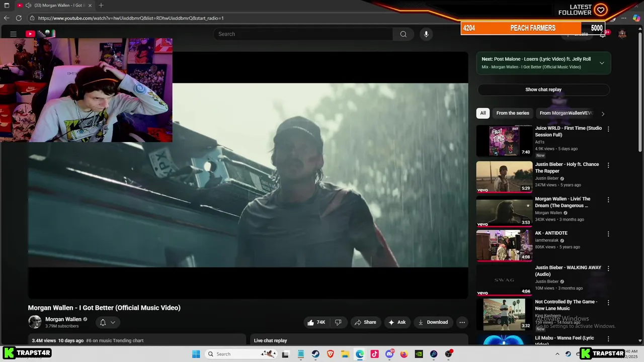Open Juice WRLD First Time thumbnail

coord(504,141)
